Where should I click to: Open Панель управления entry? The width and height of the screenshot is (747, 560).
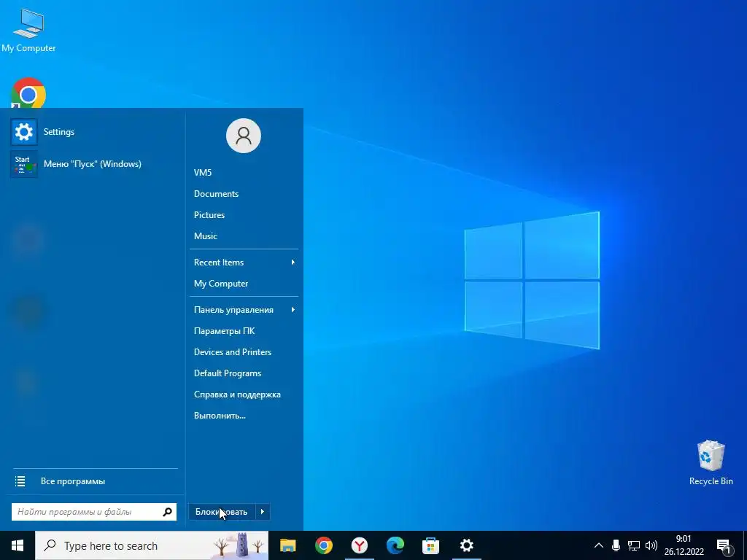[x=244, y=310]
